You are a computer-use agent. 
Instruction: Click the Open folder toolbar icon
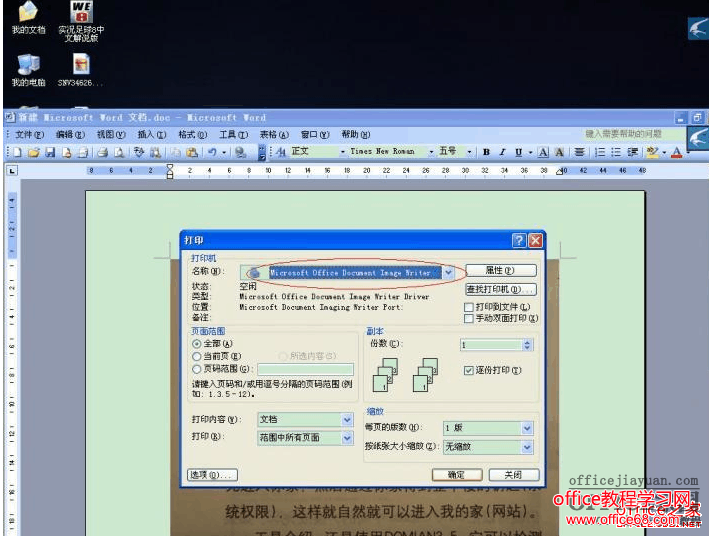tap(33, 152)
